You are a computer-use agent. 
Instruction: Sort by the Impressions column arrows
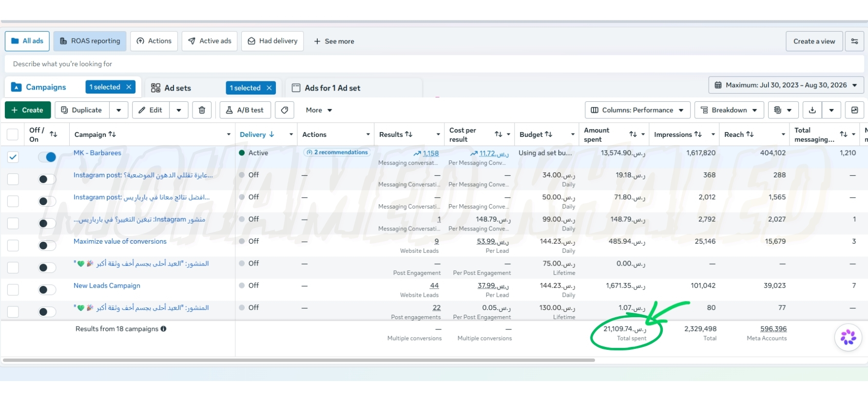(x=698, y=134)
